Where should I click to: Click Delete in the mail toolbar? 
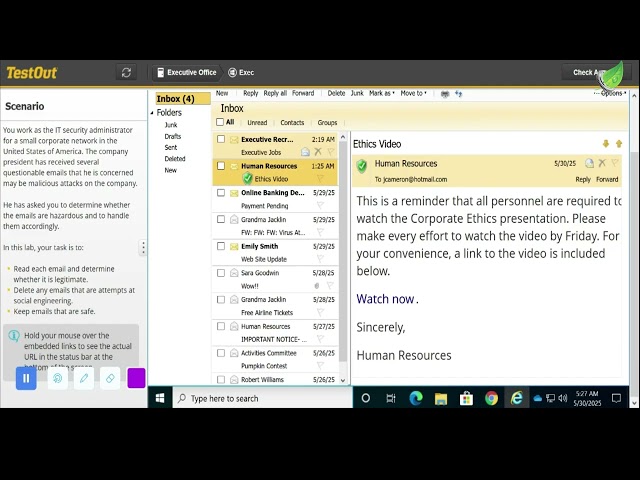(336, 93)
